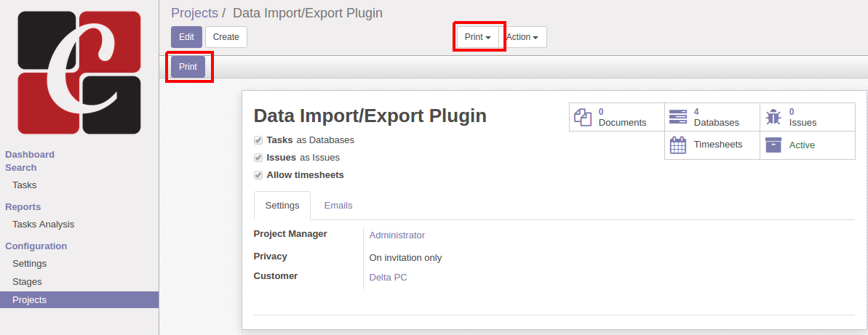Toggle the Issues checkbox
This screenshot has width=868, height=335.
pos(258,158)
